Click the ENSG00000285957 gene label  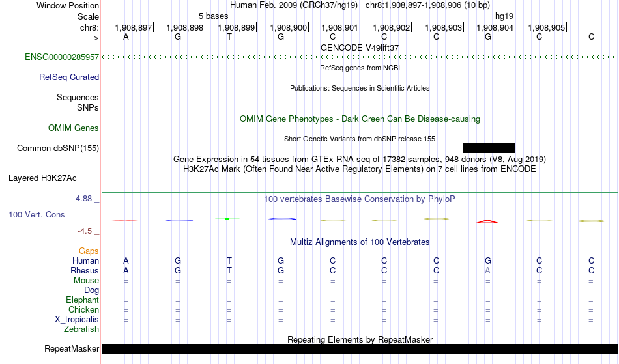pos(62,57)
